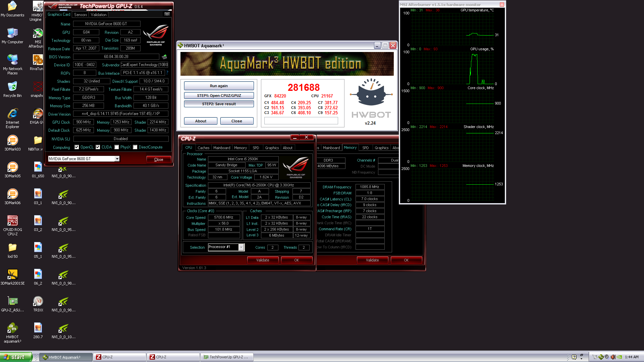Click the BIOS save chip icon in GPU-Z
The image size is (644, 362).
pyautogui.click(x=164, y=57)
